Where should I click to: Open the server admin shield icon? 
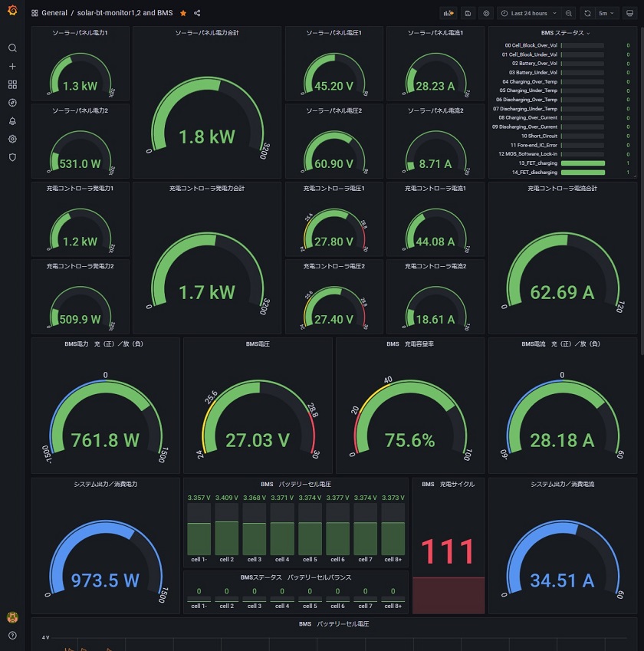[x=12, y=157]
